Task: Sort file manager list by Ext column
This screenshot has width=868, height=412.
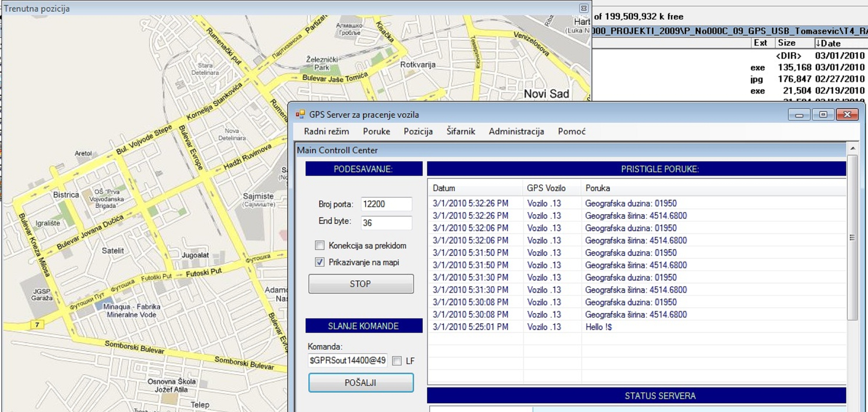Action: point(763,43)
